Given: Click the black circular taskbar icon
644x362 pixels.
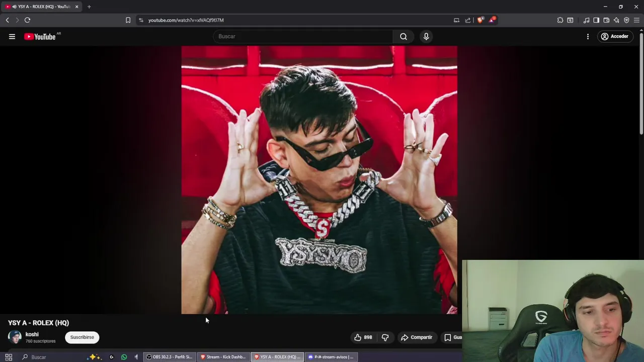Looking at the screenshot, I should click(112, 357).
